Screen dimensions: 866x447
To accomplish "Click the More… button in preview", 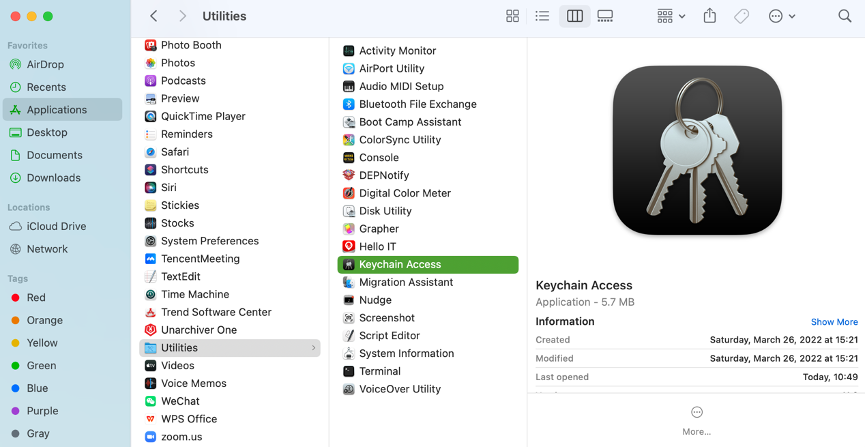I will [697, 419].
